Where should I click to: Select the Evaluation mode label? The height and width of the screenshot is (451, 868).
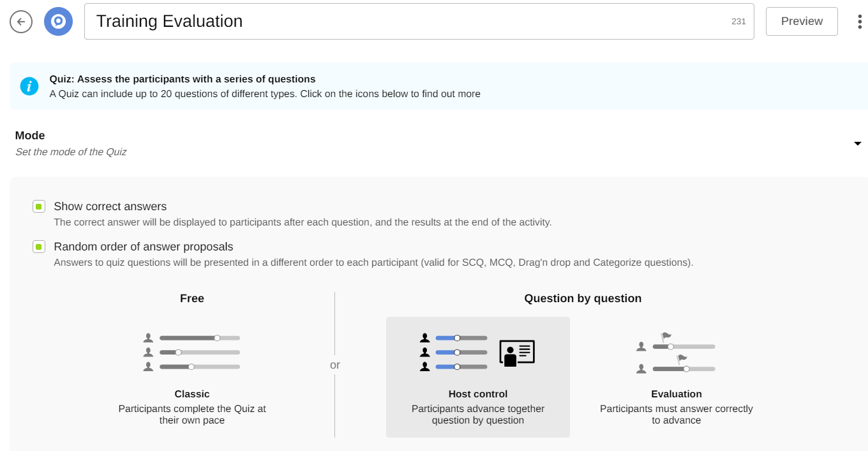pyautogui.click(x=676, y=394)
